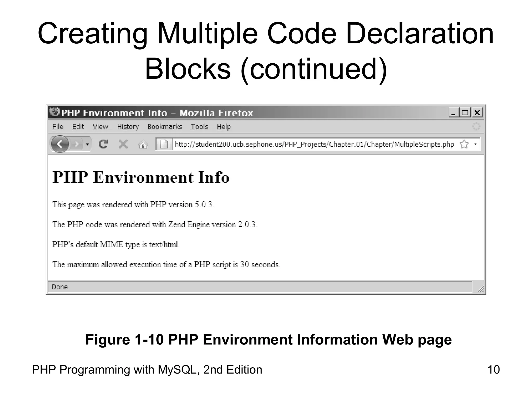Click the Firefox icon in title bar
Screen dimensions: 532x399
coord(55,112)
